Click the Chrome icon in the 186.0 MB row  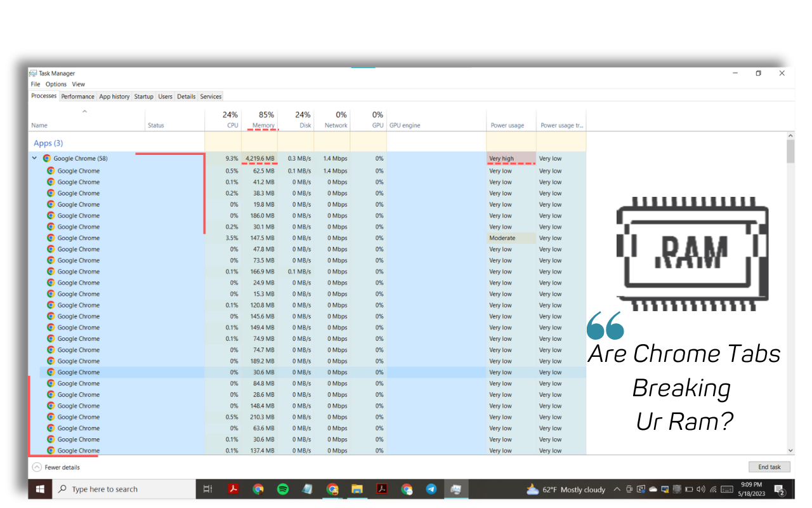51,216
